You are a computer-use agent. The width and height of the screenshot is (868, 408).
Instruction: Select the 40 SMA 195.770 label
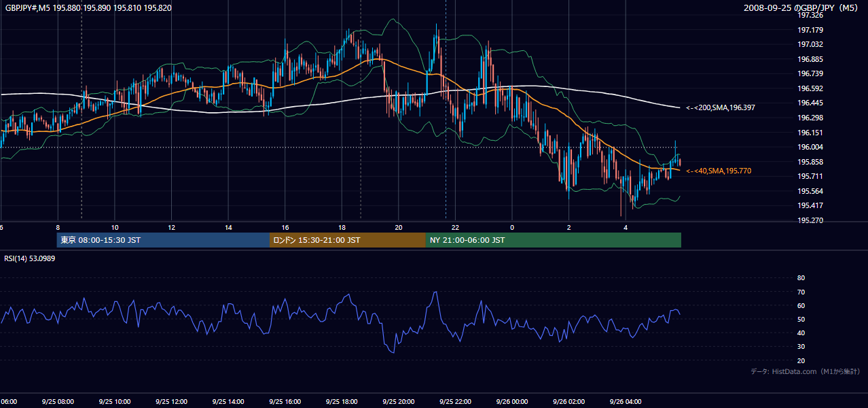(719, 171)
